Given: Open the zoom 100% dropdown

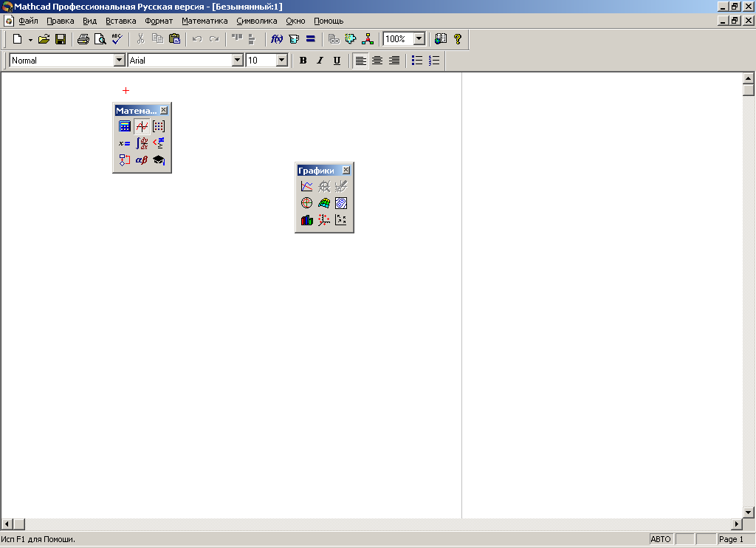Looking at the screenshot, I should pyautogui.click(x=419, y=39).
